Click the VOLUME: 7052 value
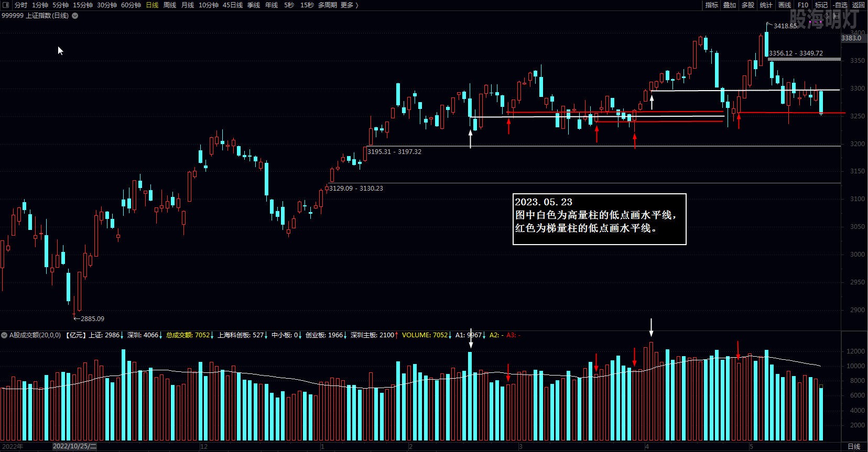The image size is (868, 452). pyautogui.click(x=425, y=335)
